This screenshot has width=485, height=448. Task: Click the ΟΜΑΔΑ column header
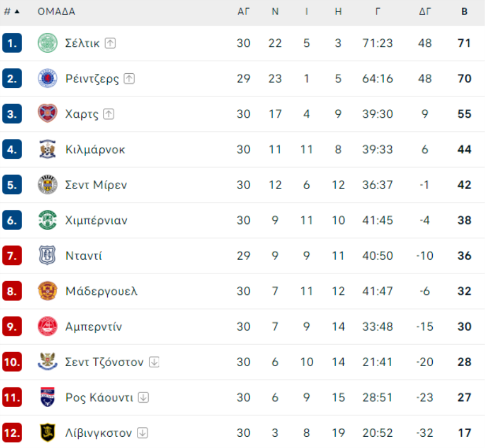pyautogui.click(x=56, y=12)
